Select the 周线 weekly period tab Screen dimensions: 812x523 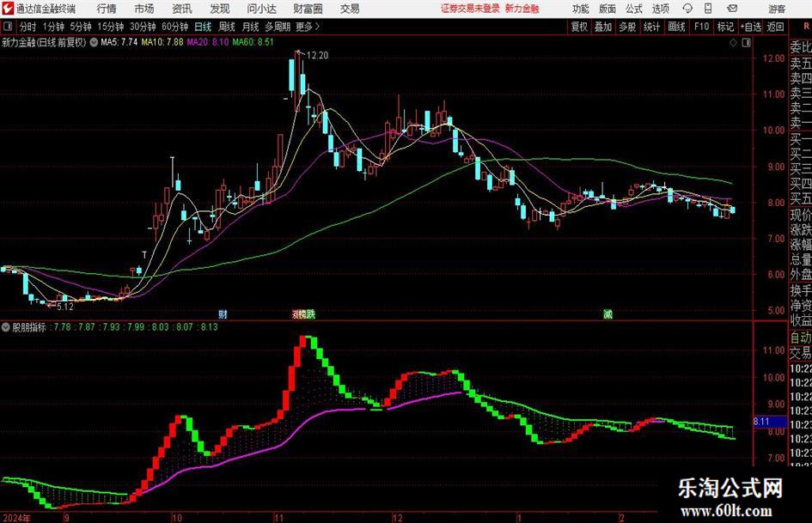(226, 27)
